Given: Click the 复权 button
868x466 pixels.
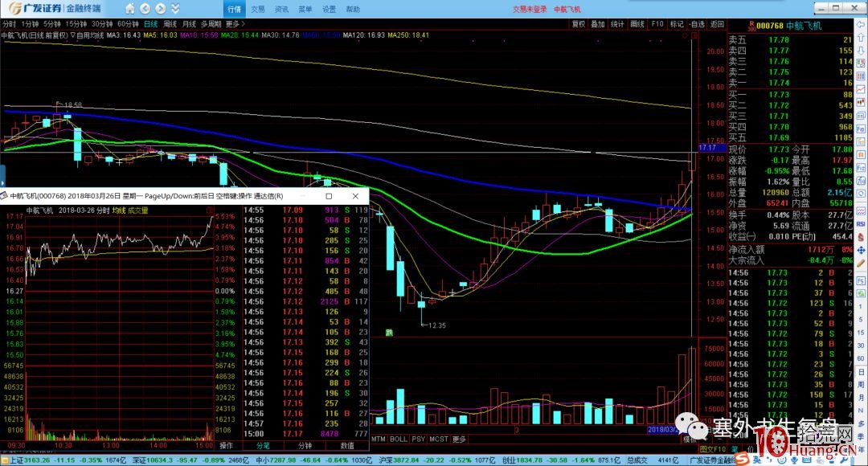Looking at the screenshot, I should point(579,24).
